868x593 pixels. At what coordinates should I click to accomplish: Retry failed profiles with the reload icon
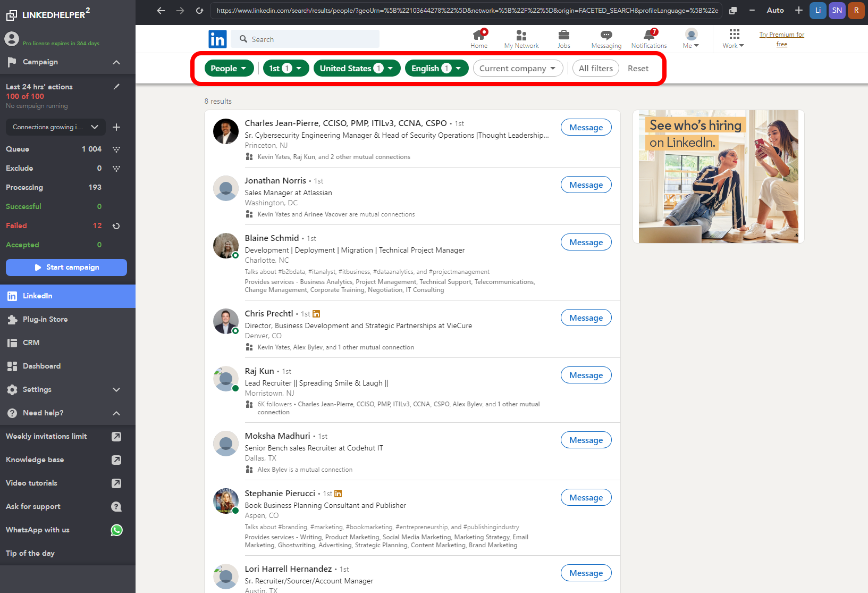tap(116, 226)
